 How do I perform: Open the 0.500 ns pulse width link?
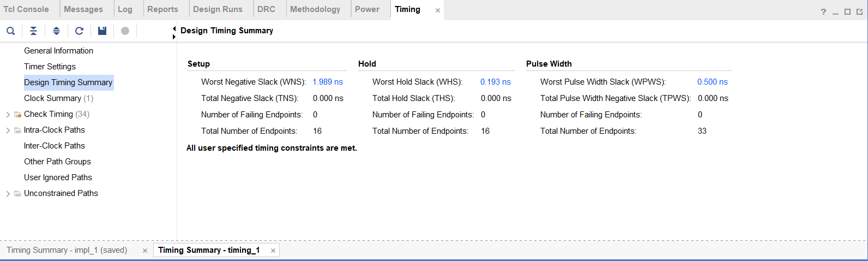712,82
